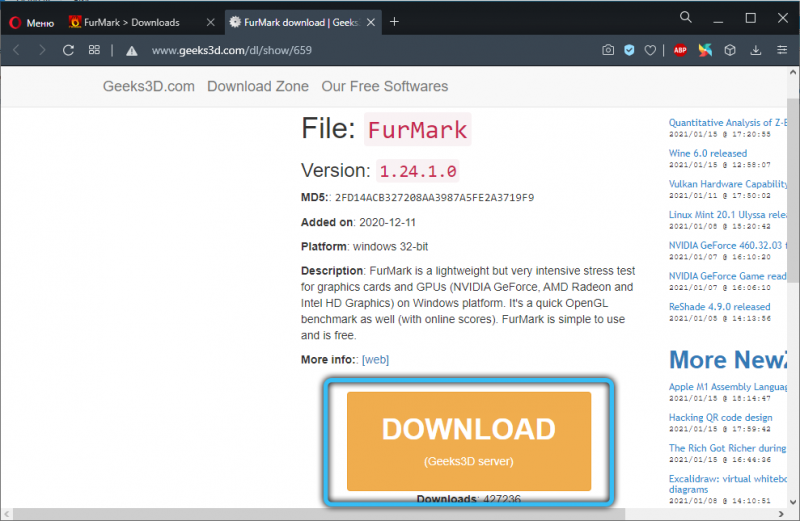Add page to bookmarks with heart icon
The image size is (800, 521).
650,50
